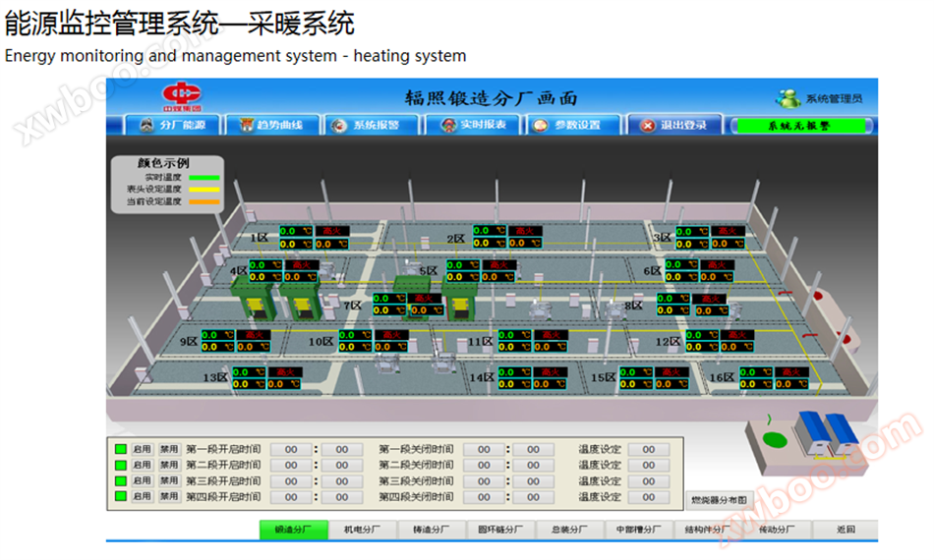934x560 pixels.
Task: Switch to the 铸造分厂 tab
Action: pyautogui.click(x=432, y=530)
